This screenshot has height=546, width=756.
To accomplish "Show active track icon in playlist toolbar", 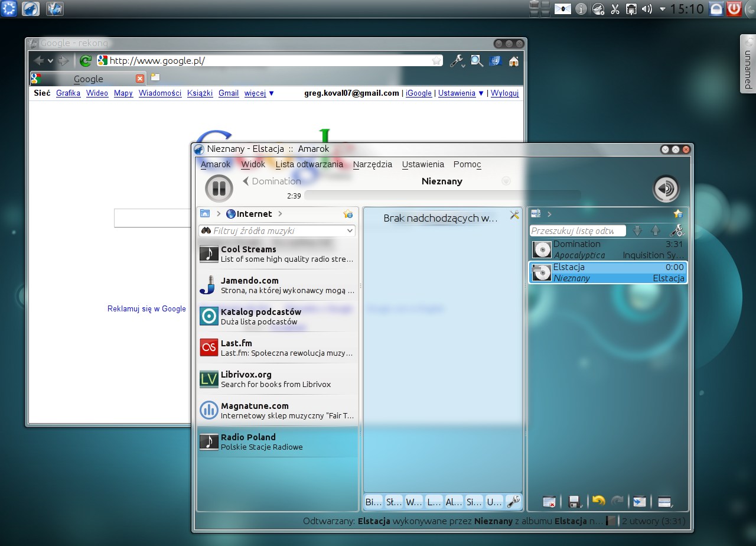I will point(639,502).
